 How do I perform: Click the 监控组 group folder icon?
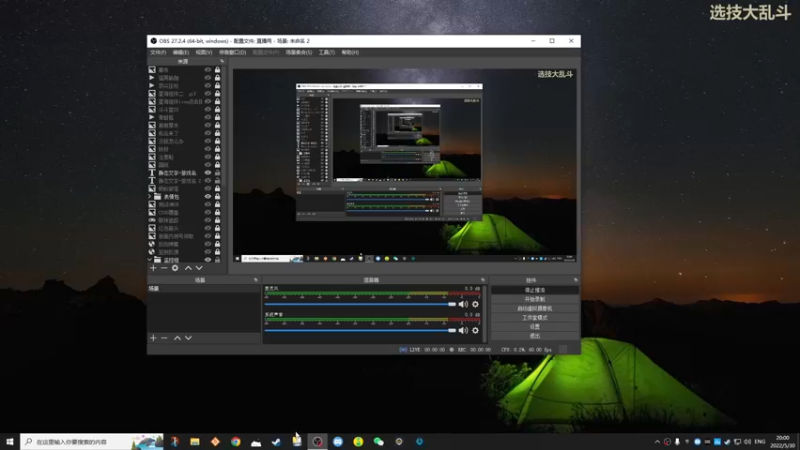pyautogui.click(x=158, y=260)
